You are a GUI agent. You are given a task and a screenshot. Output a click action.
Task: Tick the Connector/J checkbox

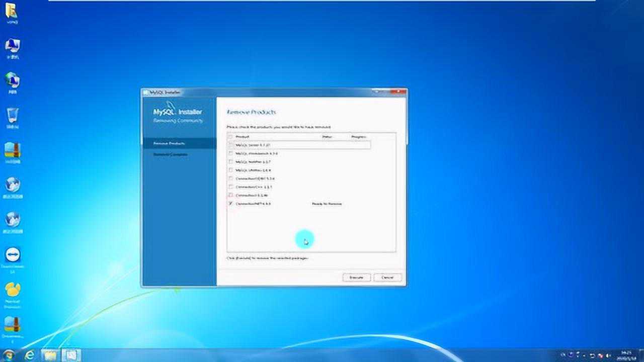point(230,195)
